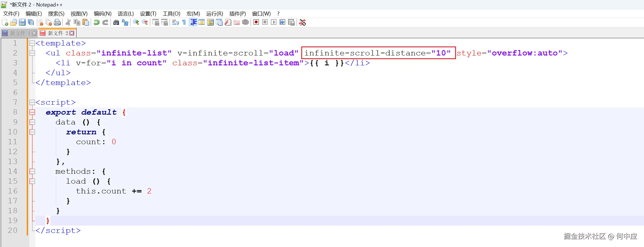Open the 运行(R) menu
Image resolution: width=644 pixels, height=247 pixels.
pos(215,14)
